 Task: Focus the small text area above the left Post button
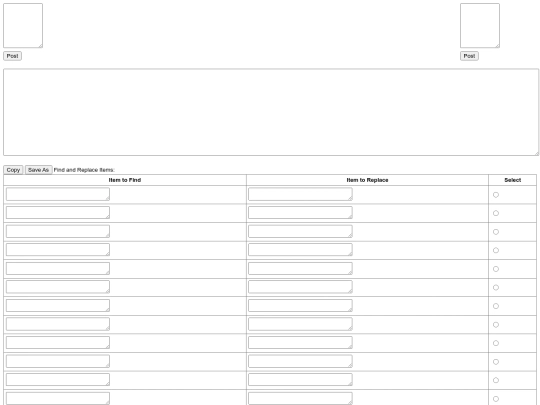(23, 25)
